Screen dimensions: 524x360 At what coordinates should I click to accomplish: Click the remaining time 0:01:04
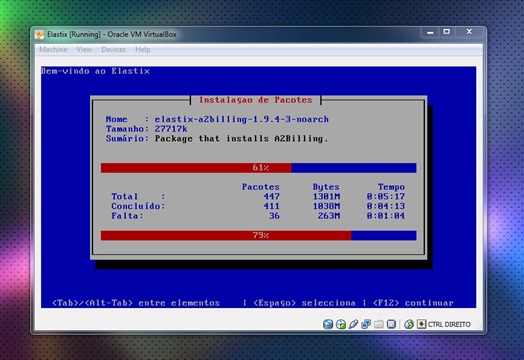point(386,216)
